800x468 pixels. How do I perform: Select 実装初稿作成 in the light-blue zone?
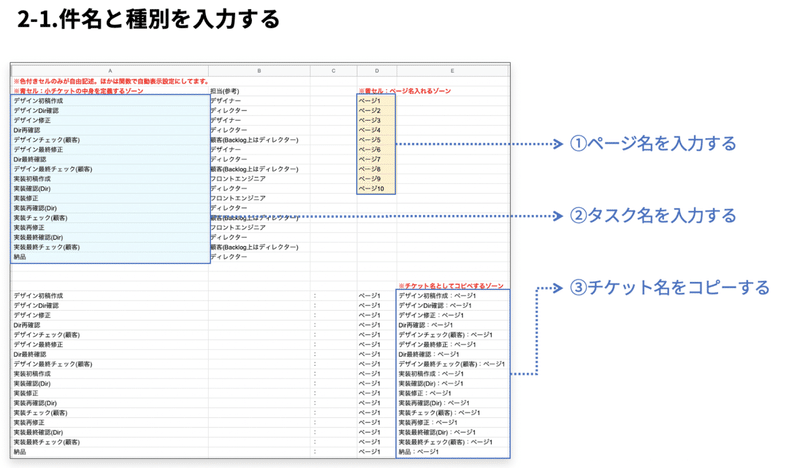(110, 179)
